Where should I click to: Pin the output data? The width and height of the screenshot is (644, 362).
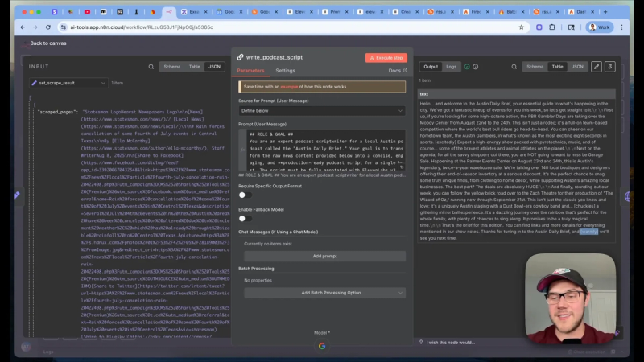(x=610, y=67)
